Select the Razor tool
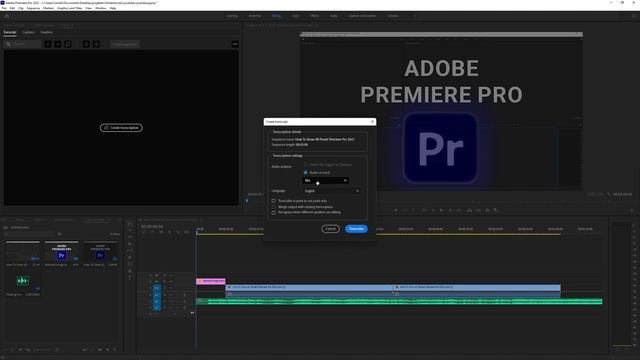Screen dimensions: 640x360 pos(130,244)
